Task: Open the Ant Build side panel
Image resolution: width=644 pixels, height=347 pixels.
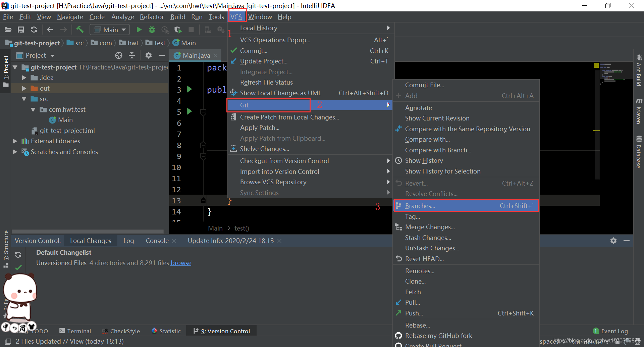Action: tap(639, 70)
